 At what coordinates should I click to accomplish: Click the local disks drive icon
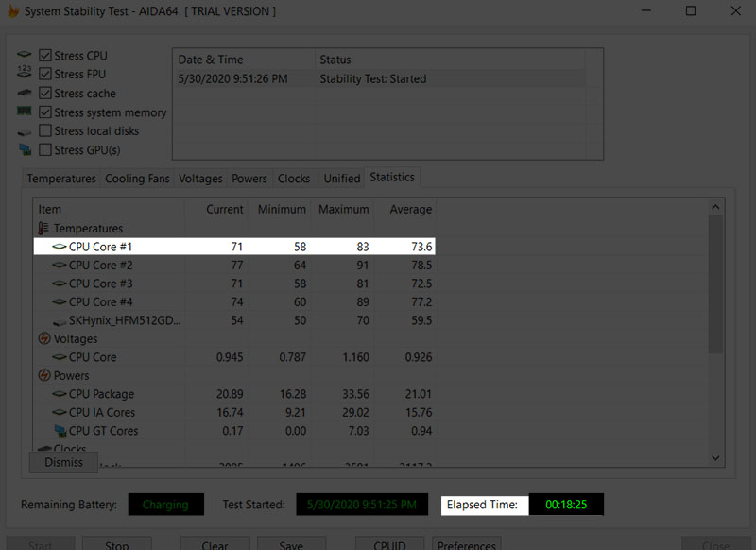(x=25, y=131)
